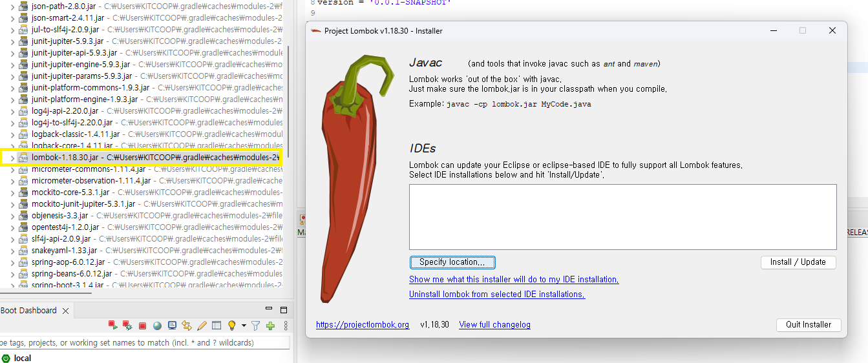Click Quit Installer button
The height and width of the screenshot is (363, 868).
click(x=809, y=325)
